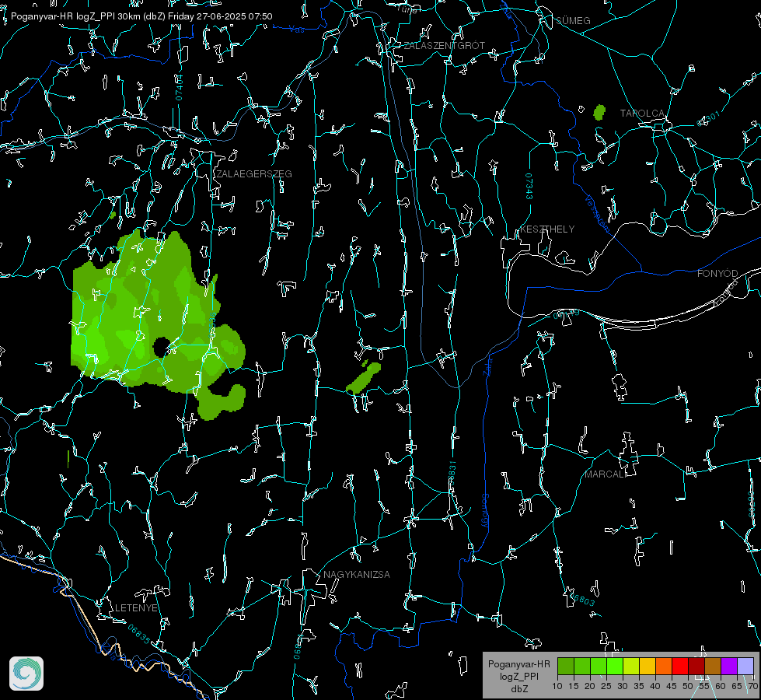Screen dimensions: 761x700
Task: Click the small oval echo near Tapolca
Action: pyautogui.click(x=599, y=112)
